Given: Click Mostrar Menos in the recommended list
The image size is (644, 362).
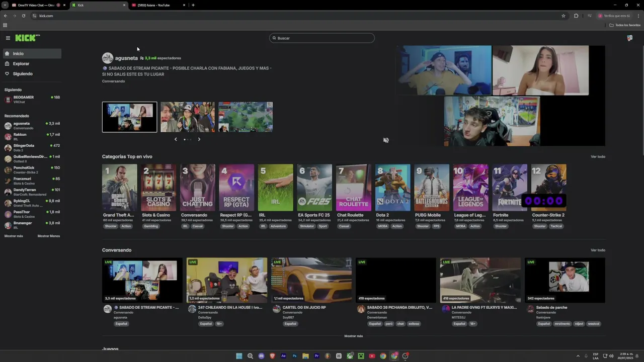Looking at the screenshot, I should [49, 236].
